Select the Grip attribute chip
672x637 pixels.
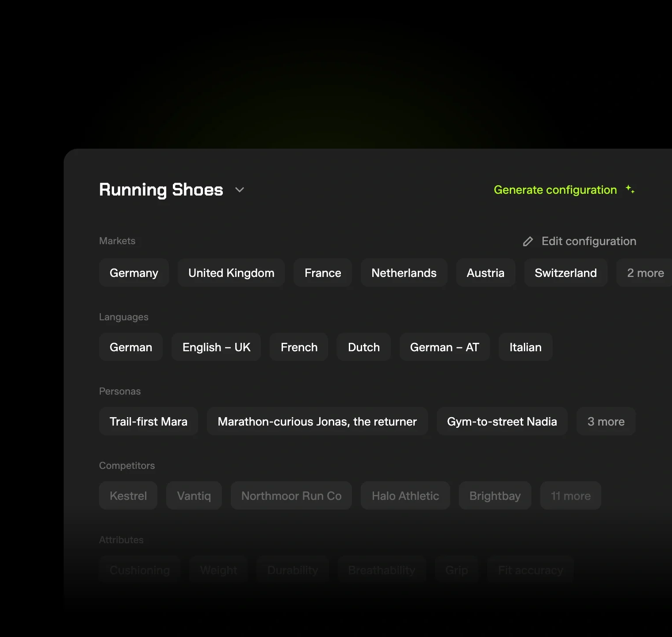[457, 570]
